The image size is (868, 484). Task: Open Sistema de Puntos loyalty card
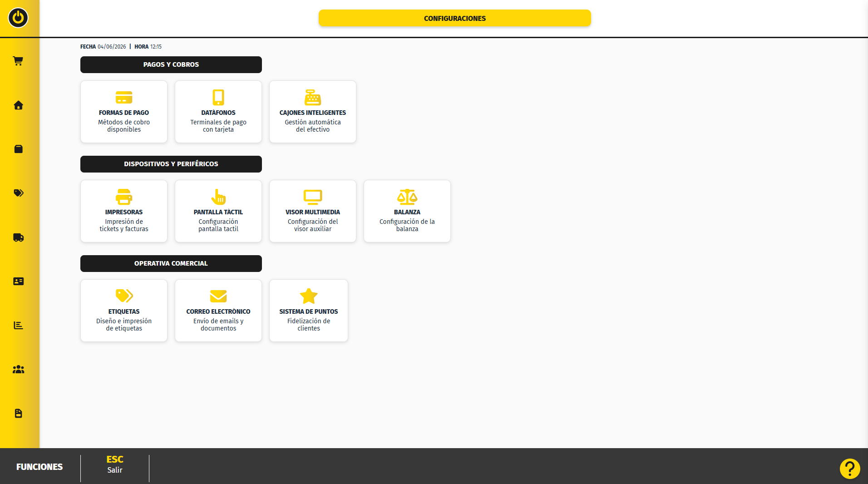(309, 311)
